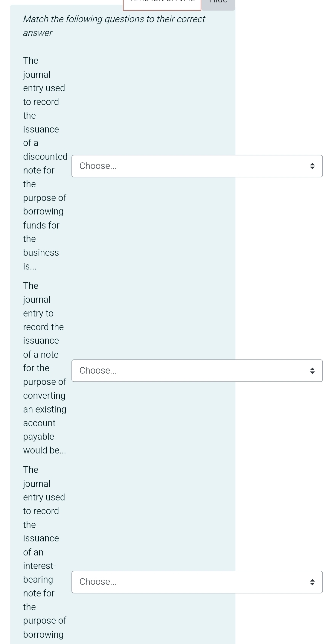Click the word 'payable' in the second question
The image size is (323, 644).
coord(39,437)
